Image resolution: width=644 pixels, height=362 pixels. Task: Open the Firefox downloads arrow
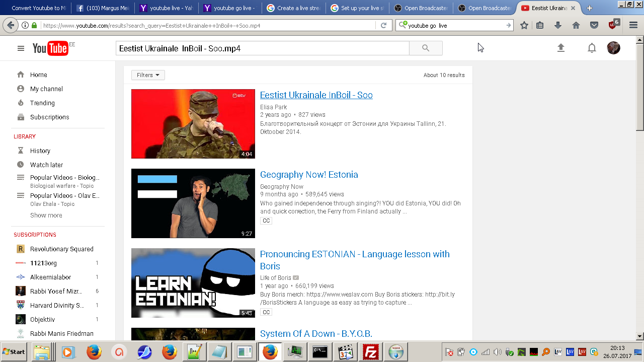[557, 25]
